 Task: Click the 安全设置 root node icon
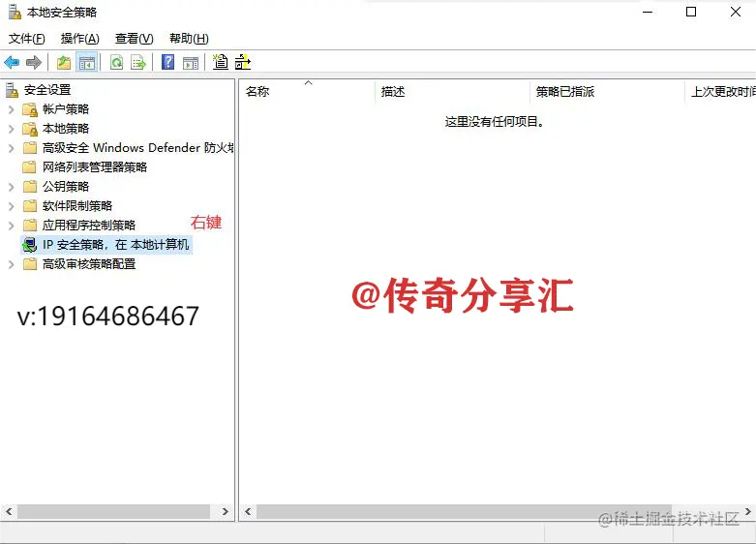tap(12, 90)
